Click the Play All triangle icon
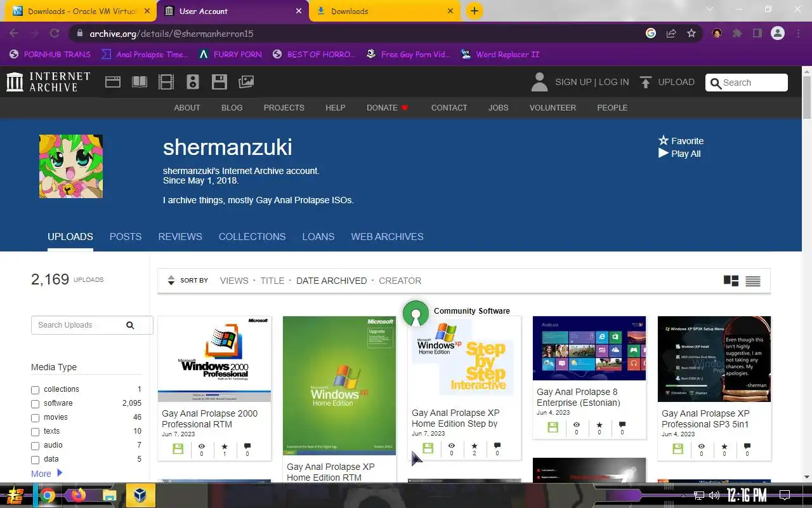The image size is (812, 508). [664, 153]
